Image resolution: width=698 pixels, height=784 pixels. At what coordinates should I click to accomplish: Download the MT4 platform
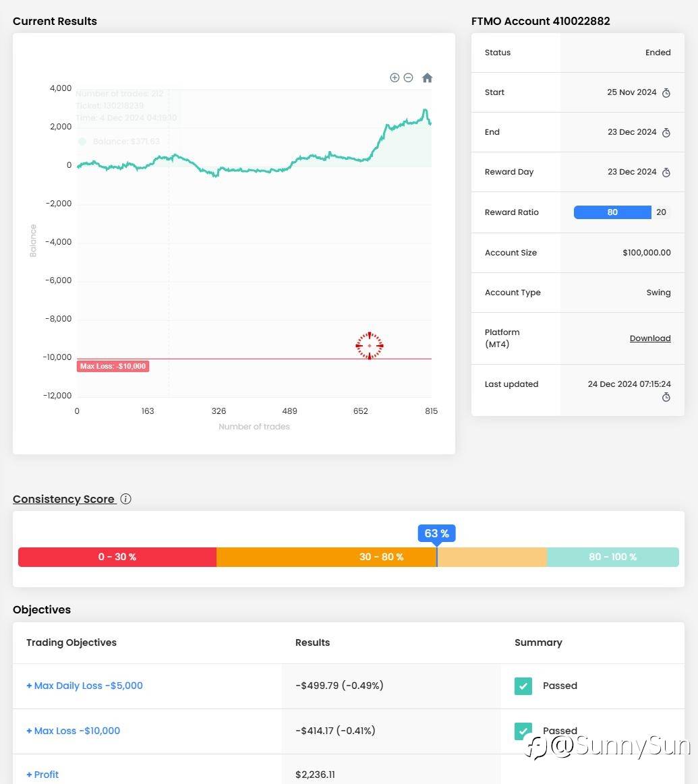[650, 338]
